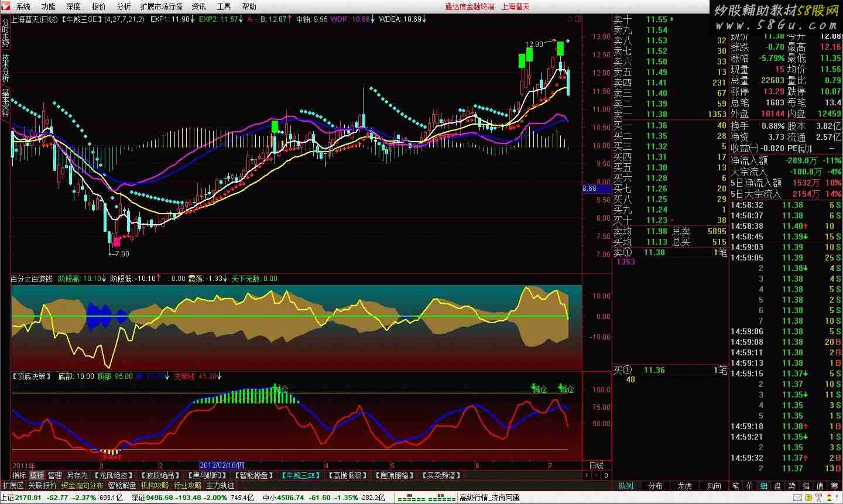Switch to the 龙虎 tab
Image resolution: width=843 pixels, height=504 pixels.
(685, 486)
